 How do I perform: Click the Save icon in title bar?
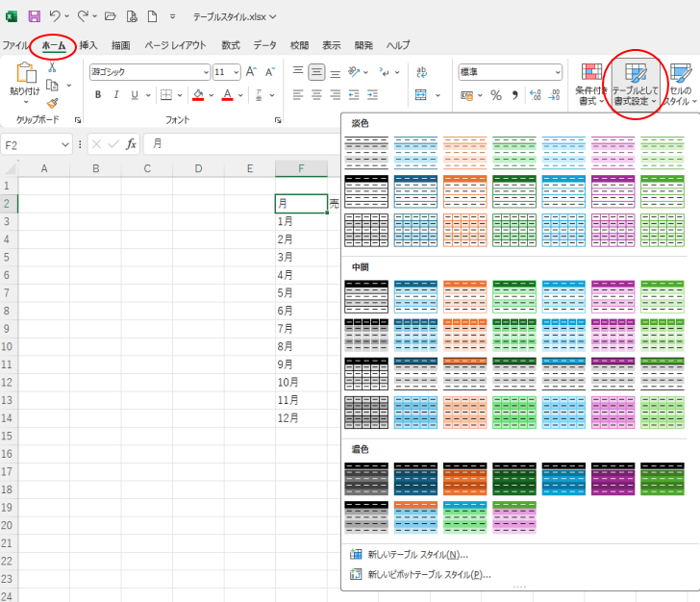tap(35, 16)
